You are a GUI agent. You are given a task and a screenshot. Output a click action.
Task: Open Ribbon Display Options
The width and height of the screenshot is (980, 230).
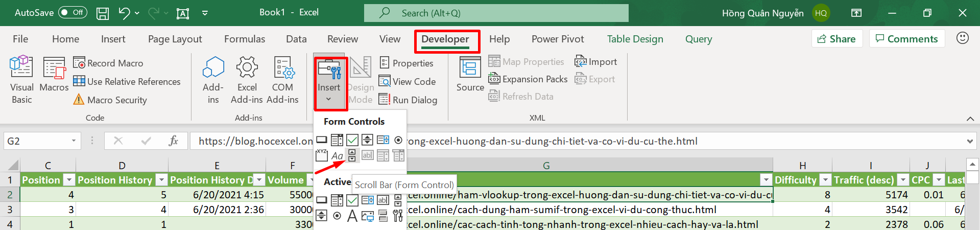856,13
